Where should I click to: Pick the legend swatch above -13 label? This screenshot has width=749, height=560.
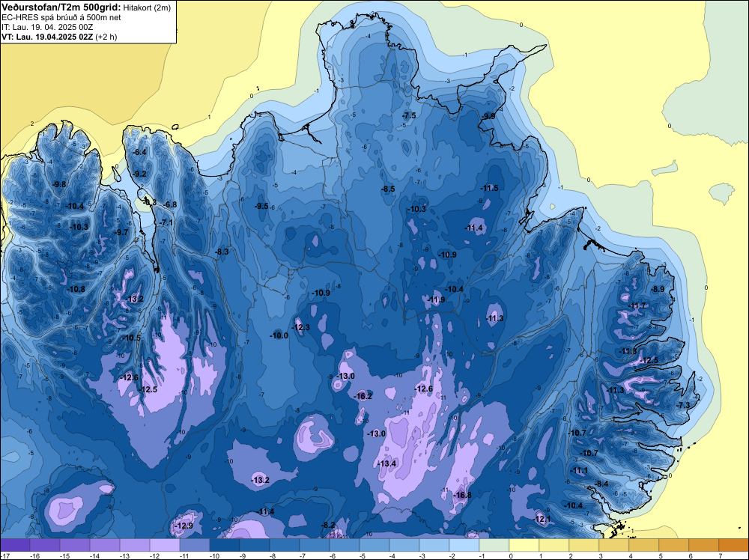[135, 545]
